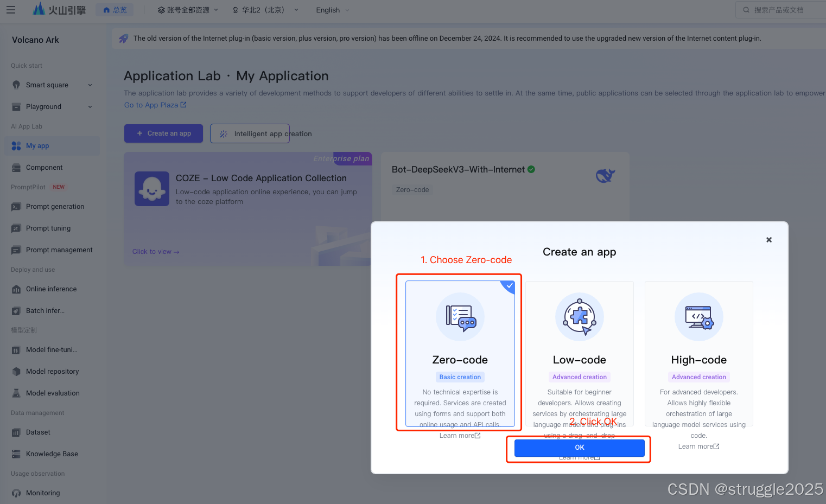This screenshot has width=826, height=504.
Task: Click the Dataset sidebar icon
Action: (16, 432)
